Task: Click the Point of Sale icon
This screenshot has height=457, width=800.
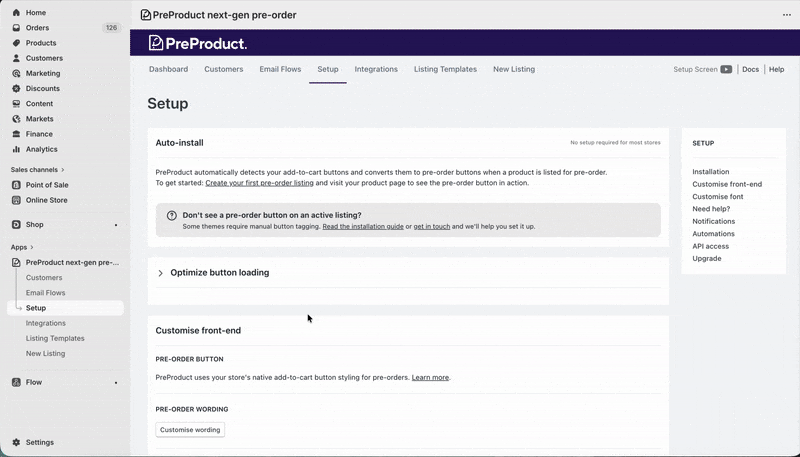Action: (16, 185)
